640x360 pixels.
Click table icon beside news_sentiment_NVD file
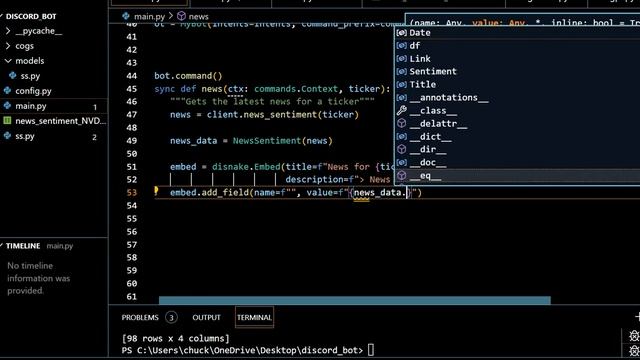[x=7, y=120]
